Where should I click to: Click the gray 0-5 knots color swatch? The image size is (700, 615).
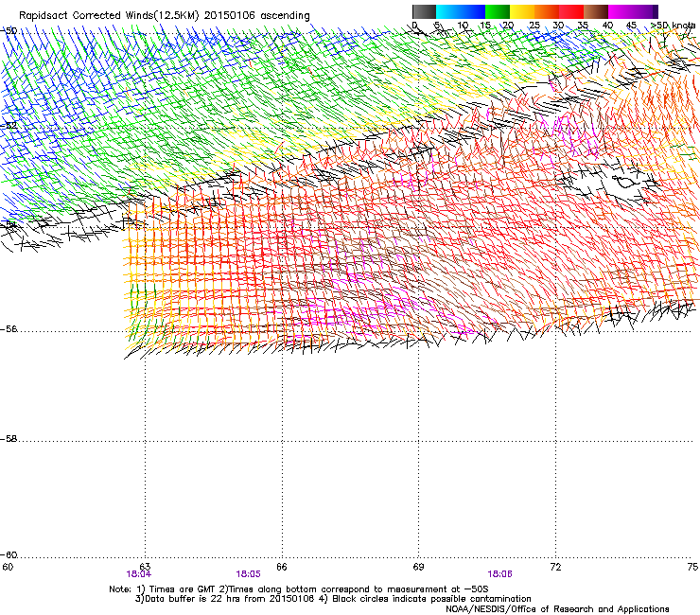coord(424,11)
